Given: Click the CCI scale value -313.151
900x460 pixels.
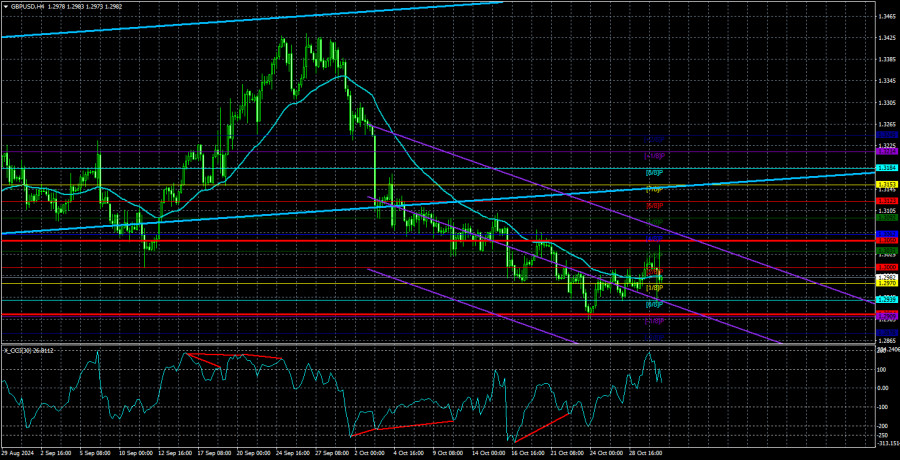Looking at the screenshot, I should point(887,443).
